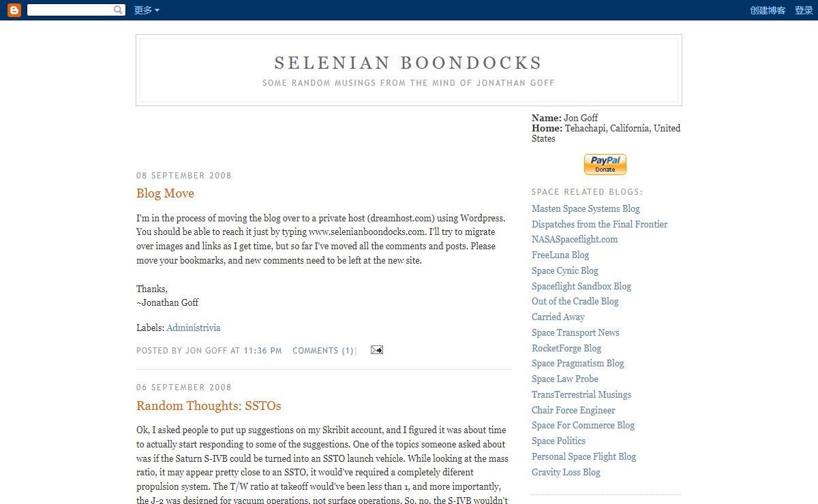
Task: Go to the Space Transport News link
Action: (575, 333)
